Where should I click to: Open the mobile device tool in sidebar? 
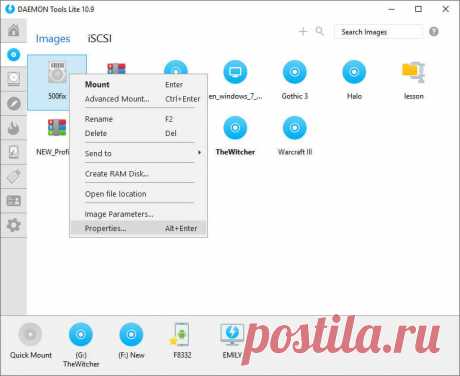13,152
